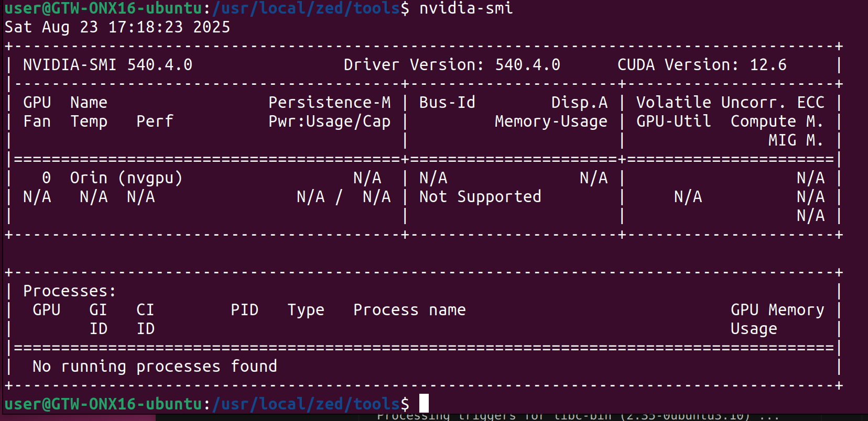Click the Processes: section label
This screenshot has height=421, width=868.
(x=69, y=291)
